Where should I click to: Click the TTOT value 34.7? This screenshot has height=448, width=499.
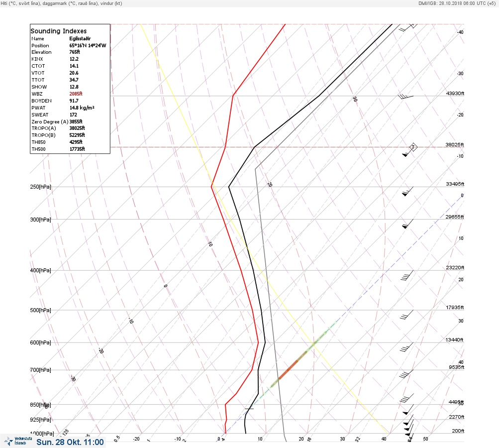coord(74,80)
